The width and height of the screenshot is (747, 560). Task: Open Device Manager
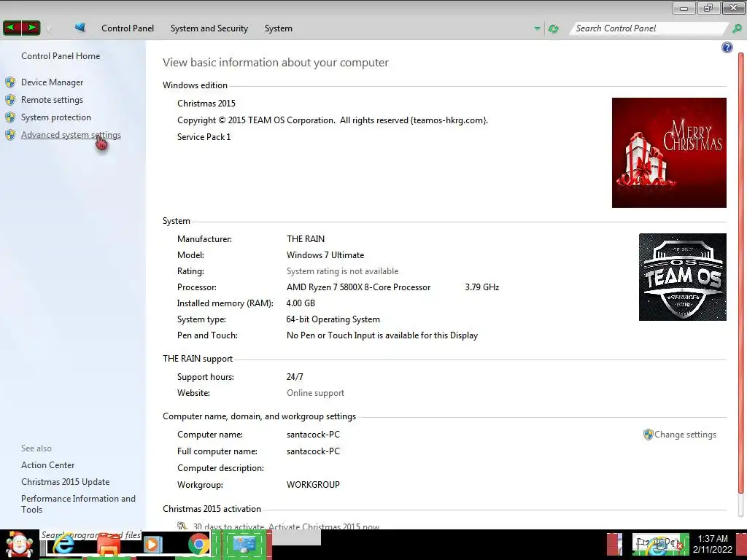[x=52, y=82]
